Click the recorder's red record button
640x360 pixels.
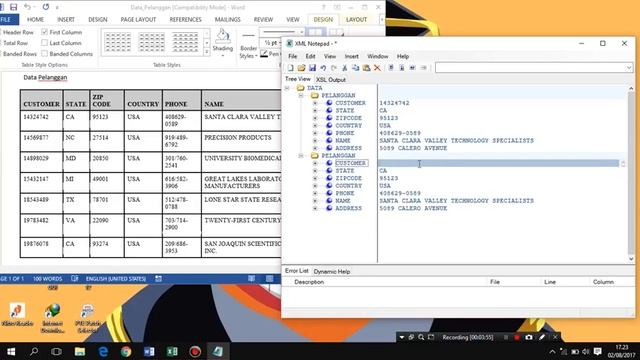517,337
